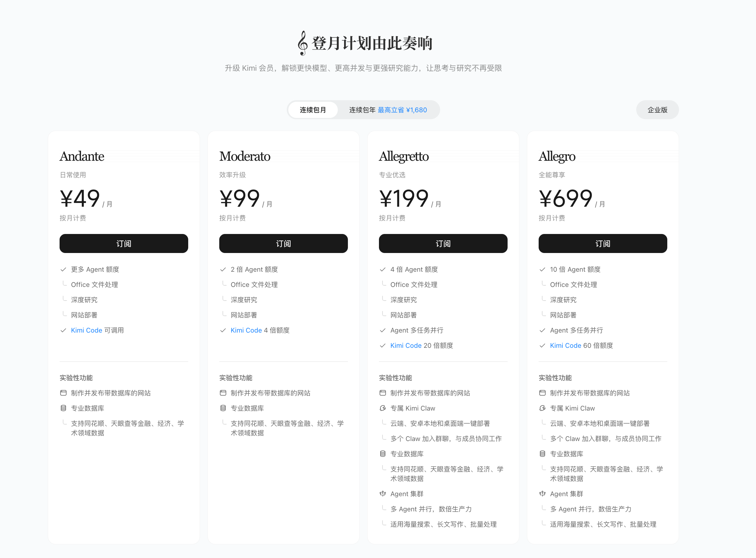Click the ¥199 price text
This screenshot has height=558, width=756.
coord(404,198)
